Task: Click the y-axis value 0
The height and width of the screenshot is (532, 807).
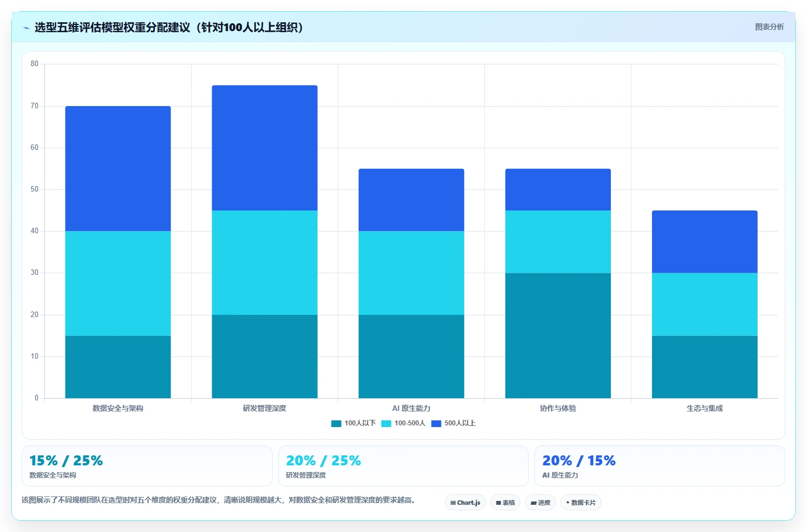Action: [x=37, y=398]
